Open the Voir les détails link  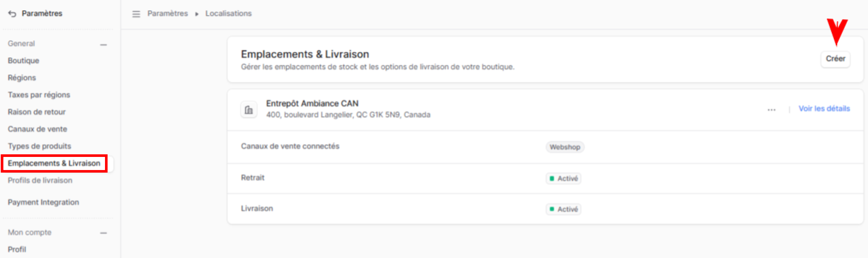pos(824,109)
